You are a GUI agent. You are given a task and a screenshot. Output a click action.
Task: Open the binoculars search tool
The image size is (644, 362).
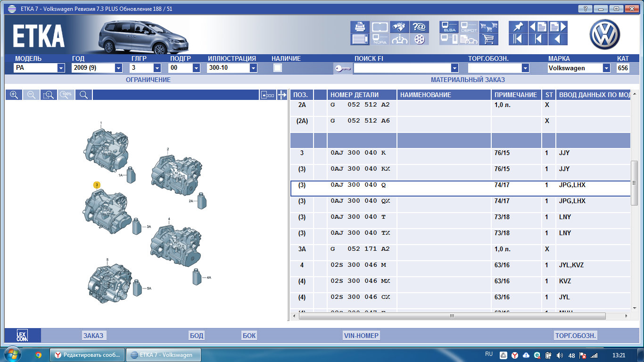pos(400,27)
